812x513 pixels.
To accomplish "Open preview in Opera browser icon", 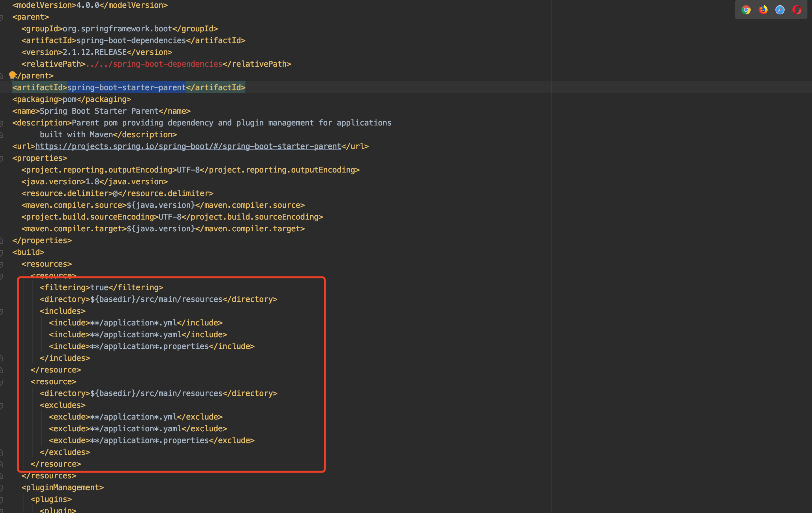I will tap(797, 10).
